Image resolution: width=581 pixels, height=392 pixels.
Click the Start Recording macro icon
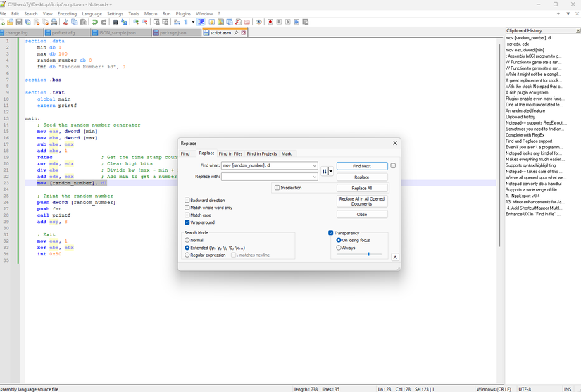[270, 22]
